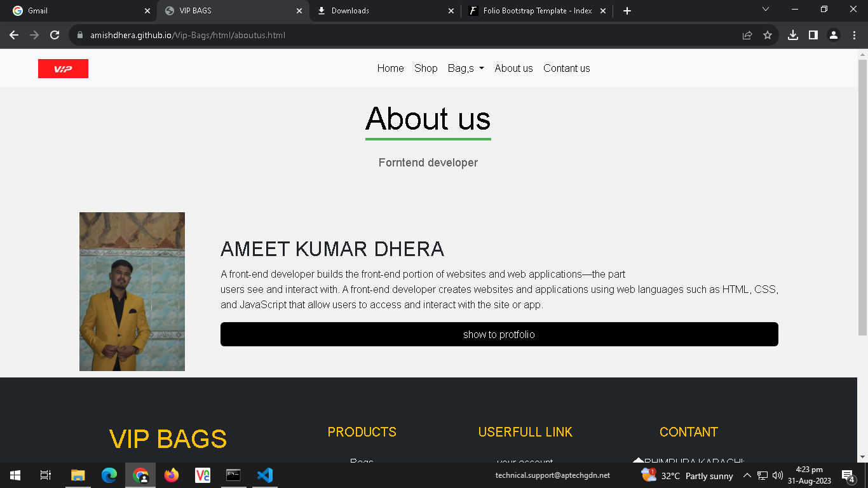Expand hidden system tray icons
This screenshot has height=488, width=868.
tap(747, 475)
